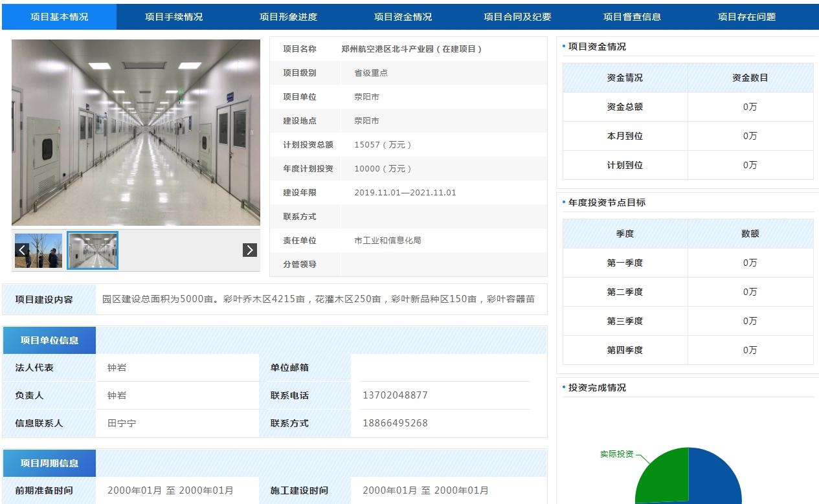Click the 项目单位信息 section header
The width and height of the screenshot is (819, 504).
point(49,340)
